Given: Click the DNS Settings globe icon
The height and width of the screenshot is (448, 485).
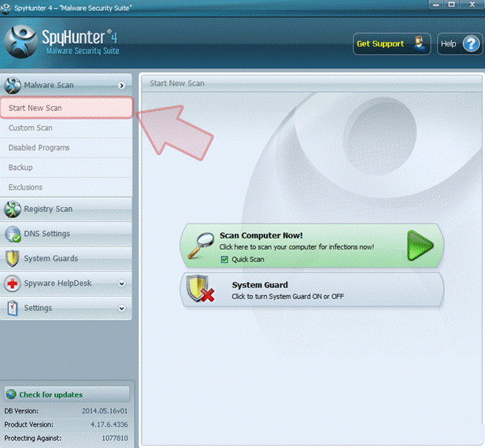Looking at the screenshot, I should [x=13, y=234].
